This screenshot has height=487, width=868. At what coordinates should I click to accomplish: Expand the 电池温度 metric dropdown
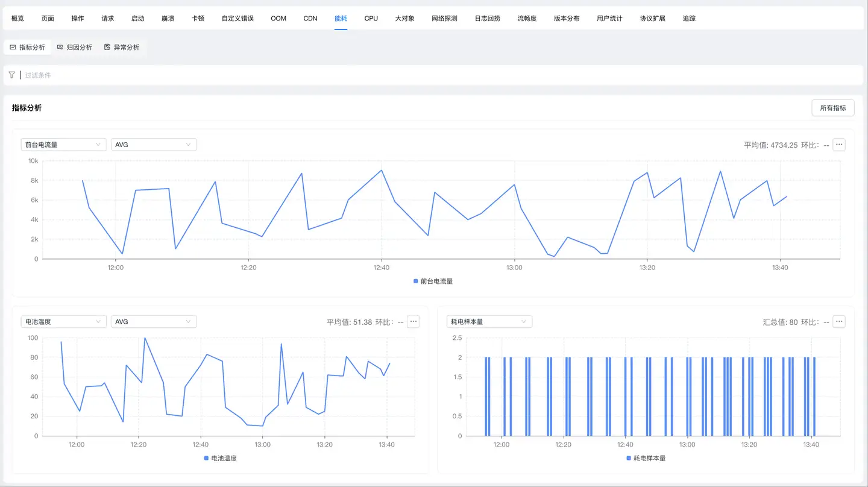(63, 322)
